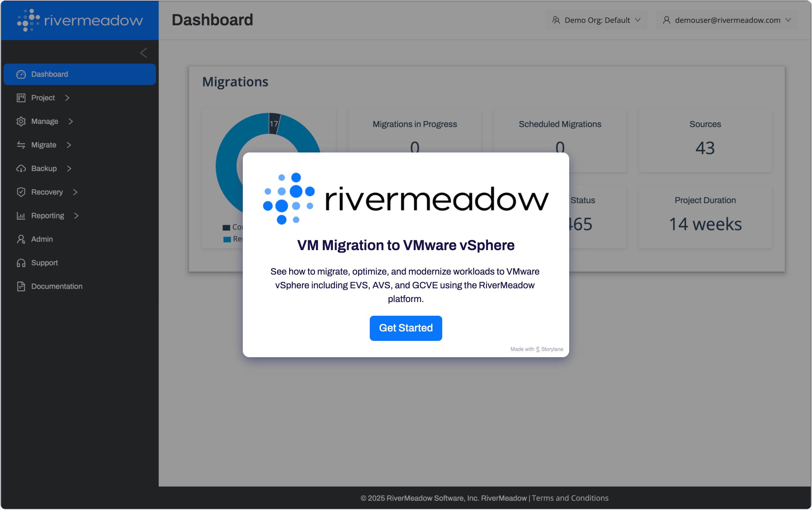Click the dark legend color swatch
The height and width of the screenshot is (510, 812).
(226, 228)
